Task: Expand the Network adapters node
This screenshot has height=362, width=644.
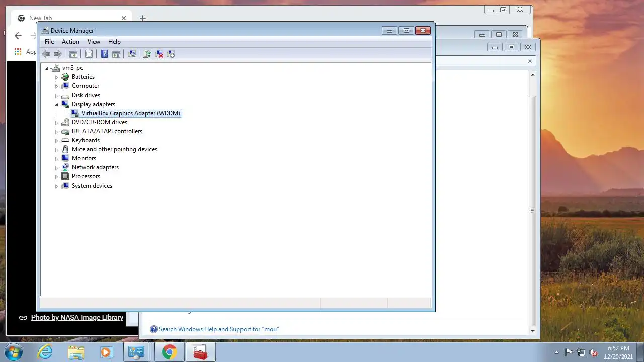Action: pyautogui.click(x=56, y=168)
